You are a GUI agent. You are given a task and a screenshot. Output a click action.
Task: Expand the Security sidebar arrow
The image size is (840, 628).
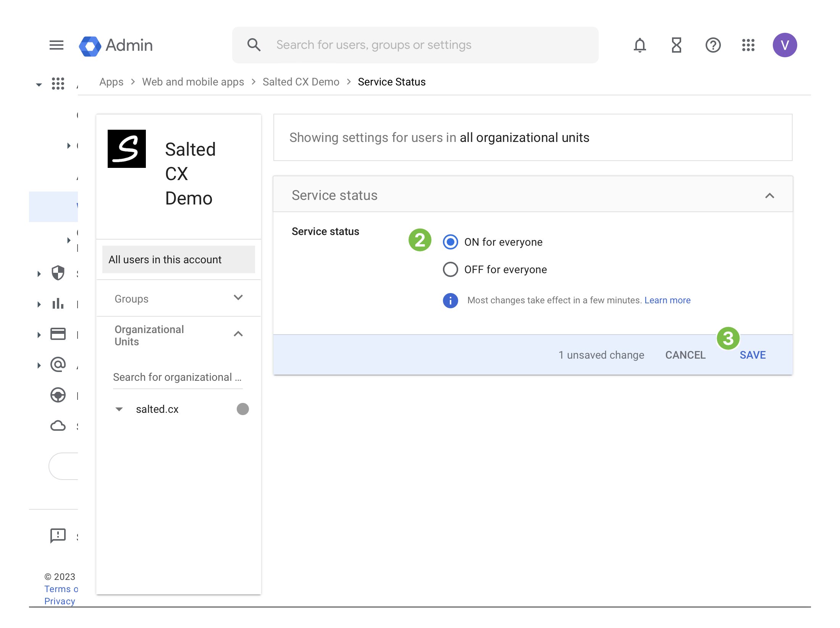(39, 274)
